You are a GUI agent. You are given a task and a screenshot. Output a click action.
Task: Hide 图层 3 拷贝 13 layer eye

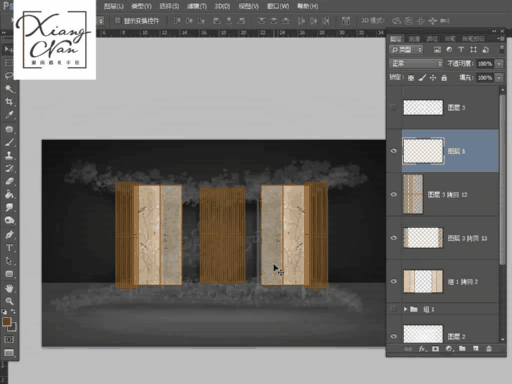(x=393, y=238)
